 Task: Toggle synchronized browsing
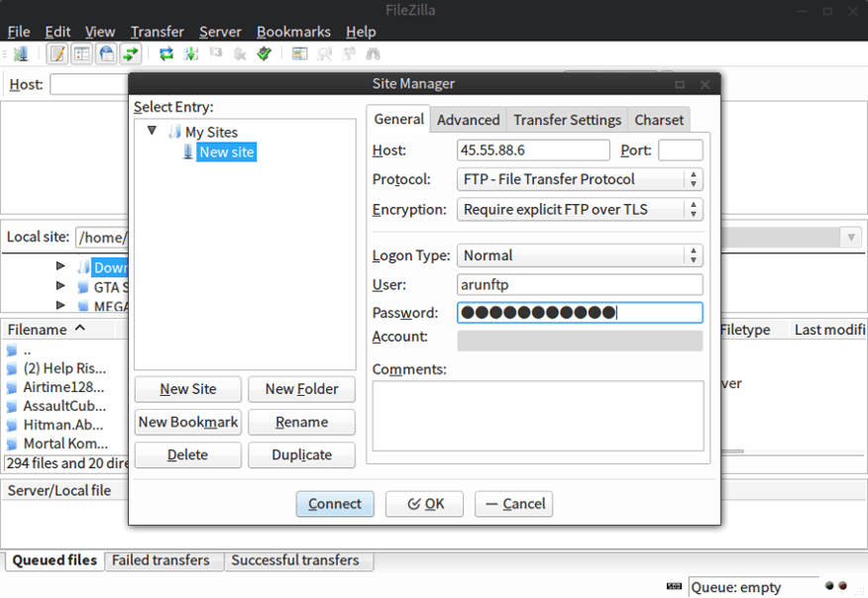(349, 53)
